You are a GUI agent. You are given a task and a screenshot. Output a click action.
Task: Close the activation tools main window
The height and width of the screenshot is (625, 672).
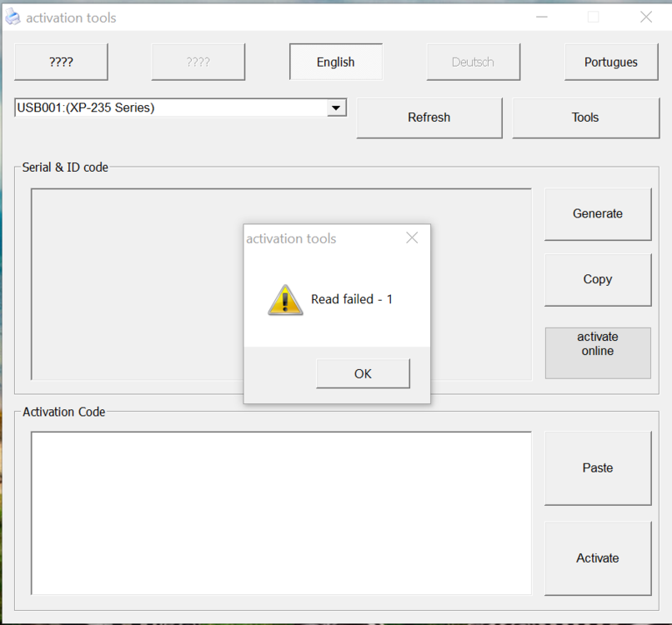click(645, 17)
